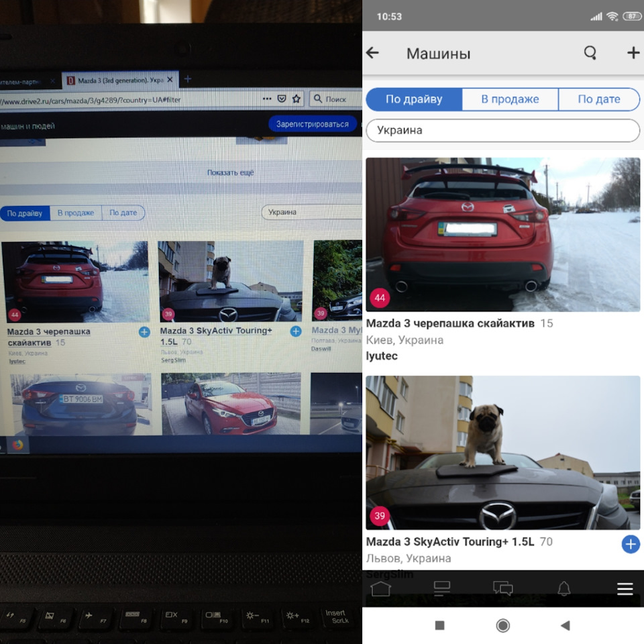The image size is (644, 644).
Task: Open search in the Машины app header
Action: [590, 52]
